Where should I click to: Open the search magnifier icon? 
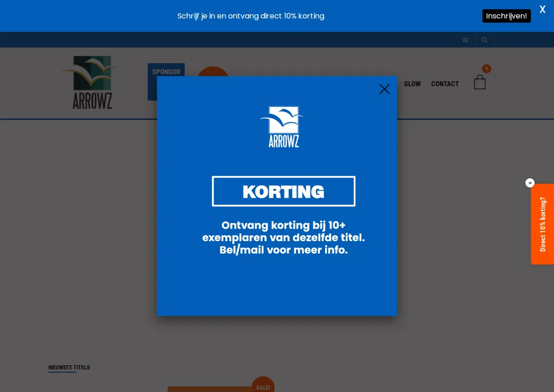coord(485,40)
